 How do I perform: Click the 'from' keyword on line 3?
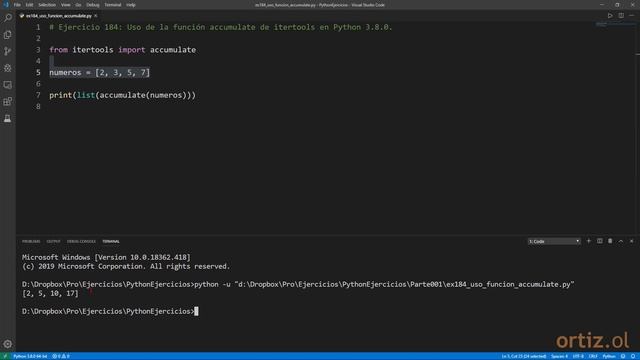pyautogui.click(x=59, y=50)
